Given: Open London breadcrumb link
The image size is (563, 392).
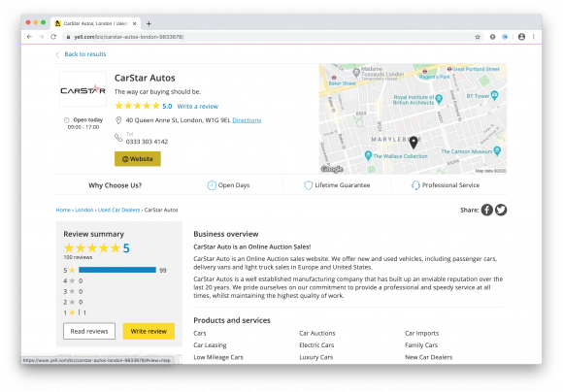Looking at the screenshot, I should tap(84, 210).
